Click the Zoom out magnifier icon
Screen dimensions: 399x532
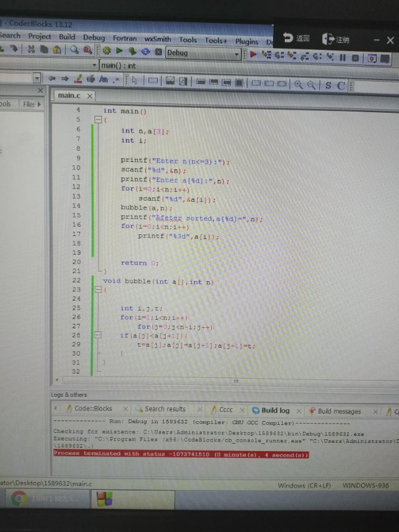311,85
